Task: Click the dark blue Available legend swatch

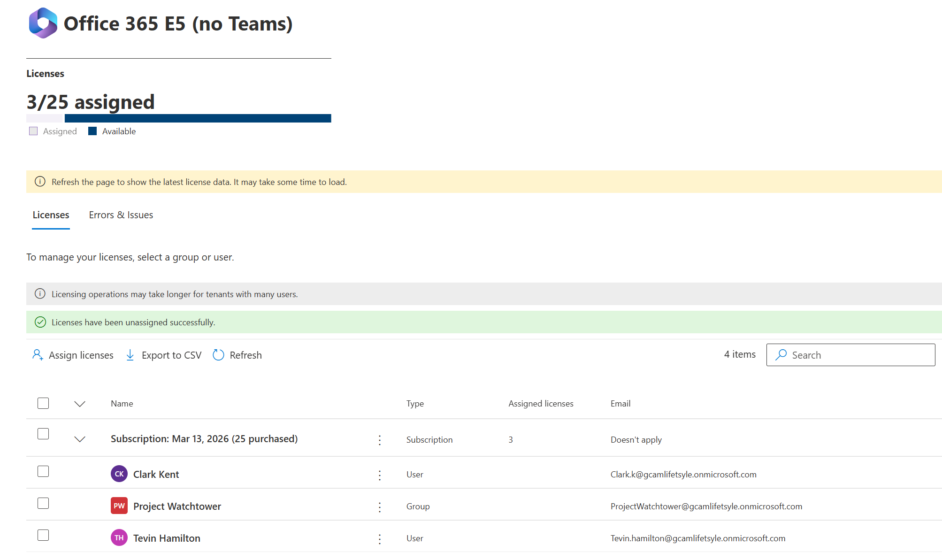Action: point(92,131)
